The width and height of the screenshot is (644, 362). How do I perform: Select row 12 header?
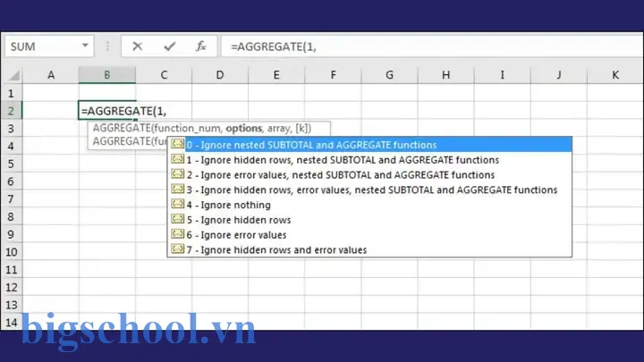(12, 287)
